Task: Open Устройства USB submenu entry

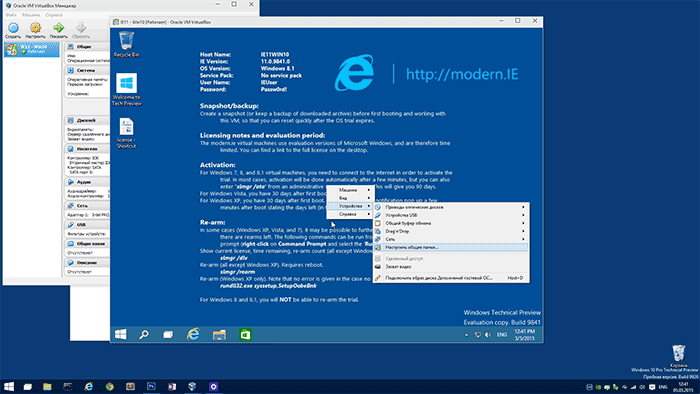Action: [451, 215]
